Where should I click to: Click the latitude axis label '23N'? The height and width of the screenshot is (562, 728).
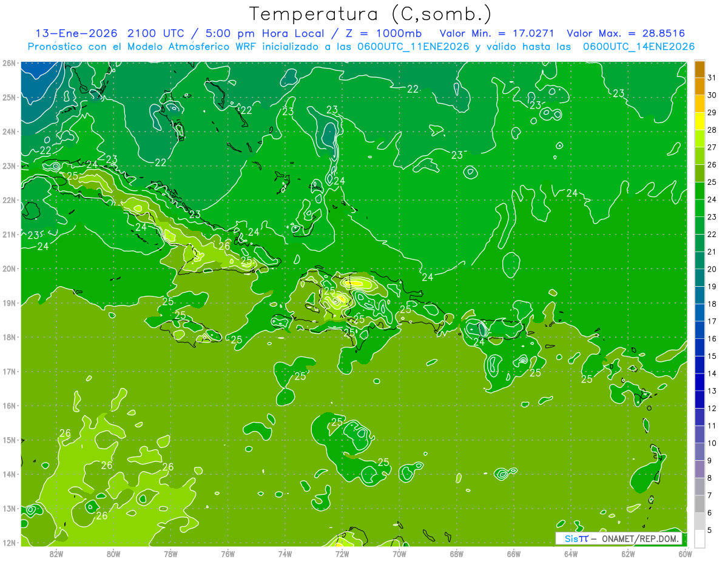pyautogui.click(x=8, y=166)
